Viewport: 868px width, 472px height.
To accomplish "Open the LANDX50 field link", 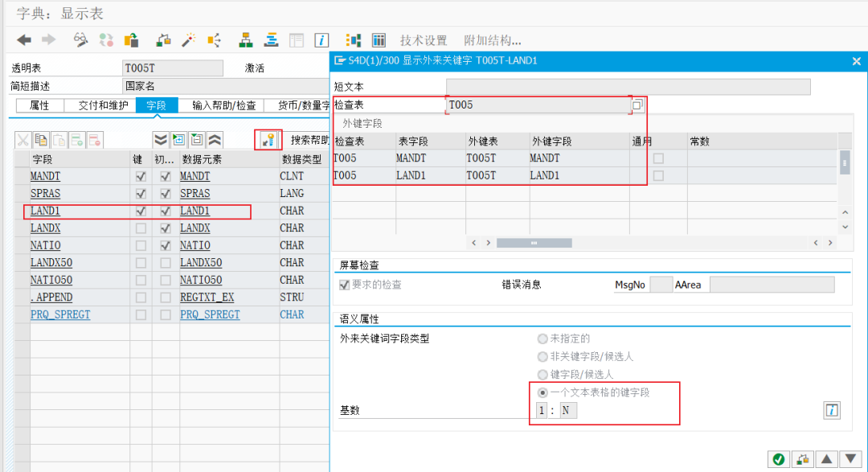I will [51, 263].
